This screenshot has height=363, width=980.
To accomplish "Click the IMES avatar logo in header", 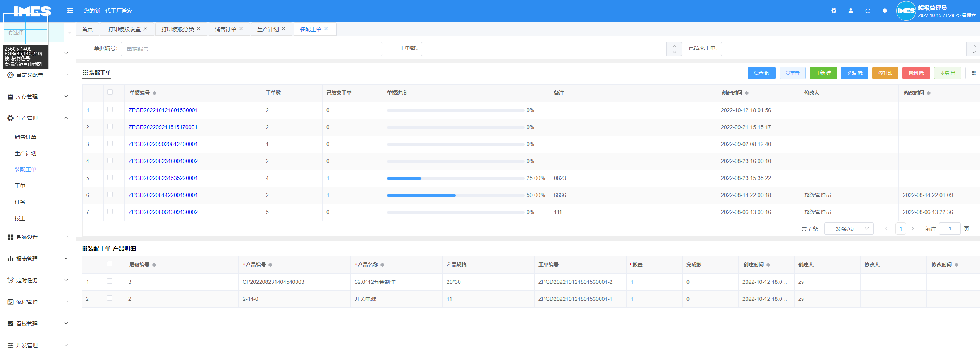I will click(906, 11).
